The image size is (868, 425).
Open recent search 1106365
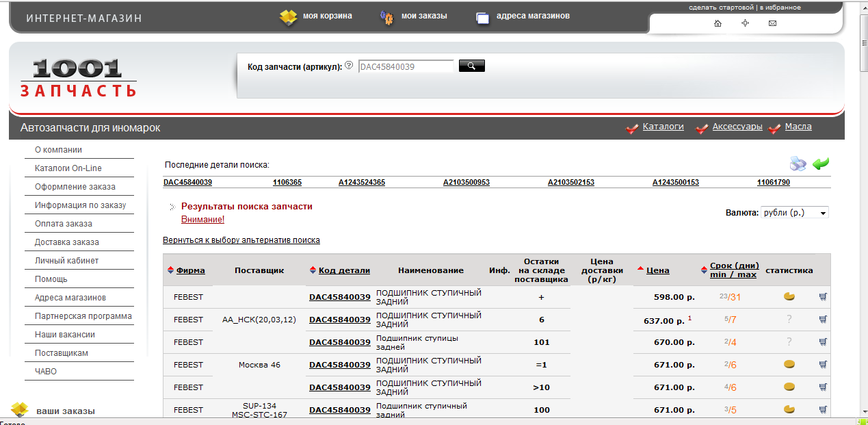coord(287,183)
